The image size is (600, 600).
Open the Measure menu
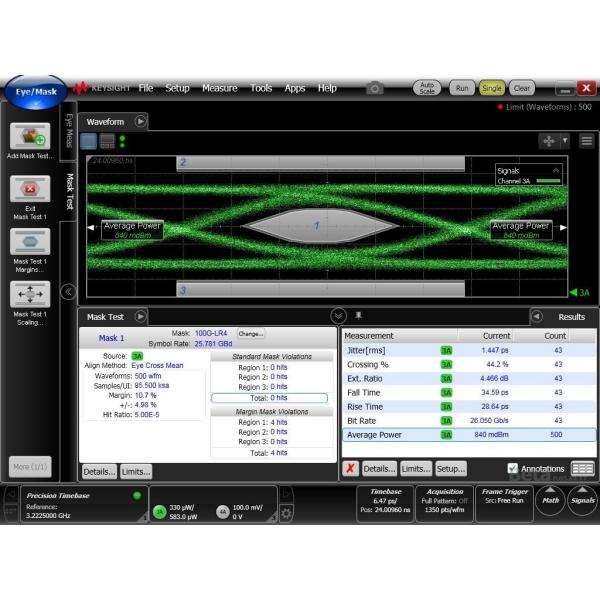[219, 88]
